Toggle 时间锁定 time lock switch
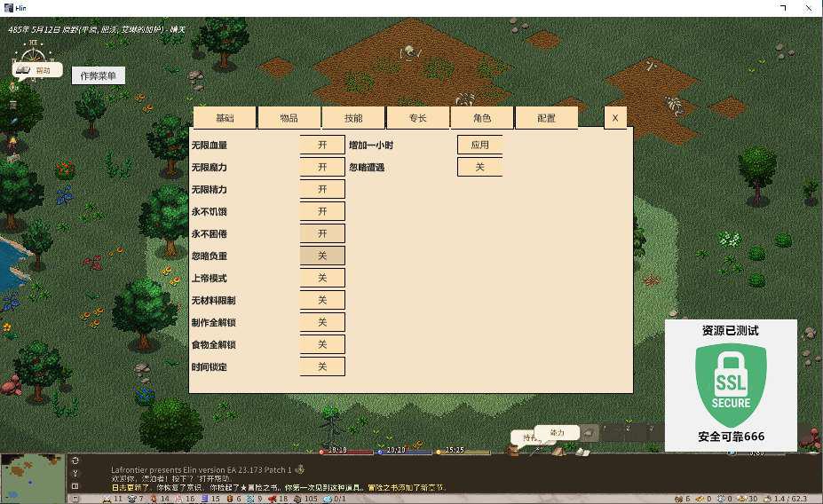 [322, 366]
